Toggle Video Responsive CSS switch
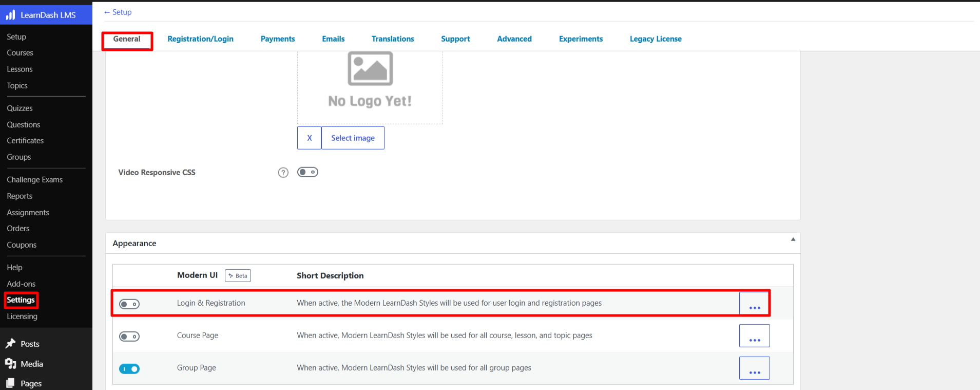The image size is (980, 390). 308,172
